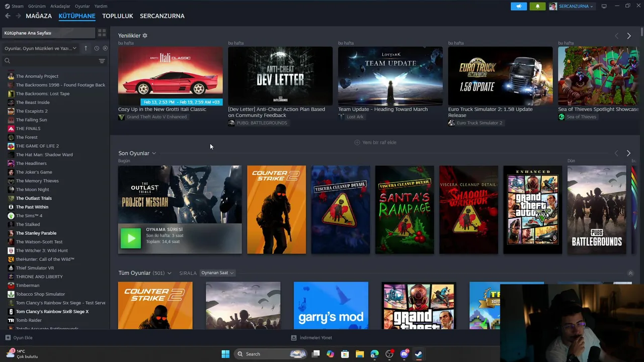Select the KÜTÜPHANE tab
The image size is (644, 362).
pyautogui.click(x=77, y=16)
